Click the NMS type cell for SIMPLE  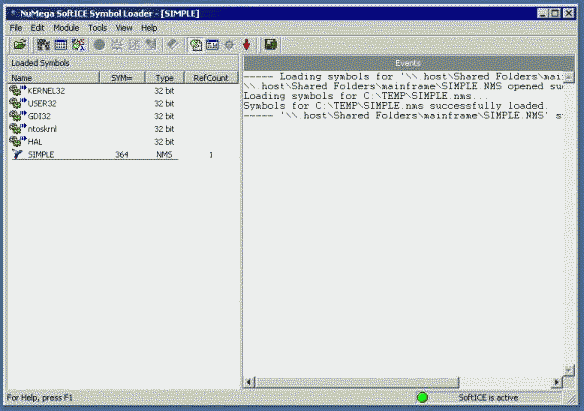coord(164,154)
